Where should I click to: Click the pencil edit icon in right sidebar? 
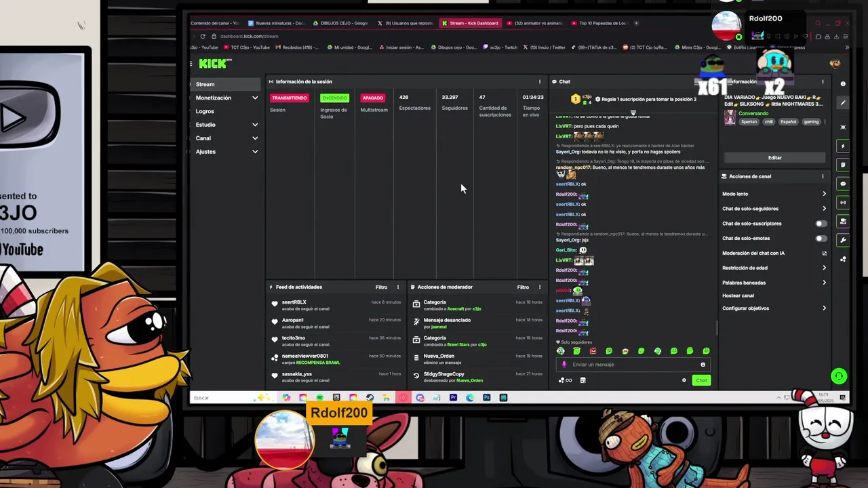tap(843, 103)
